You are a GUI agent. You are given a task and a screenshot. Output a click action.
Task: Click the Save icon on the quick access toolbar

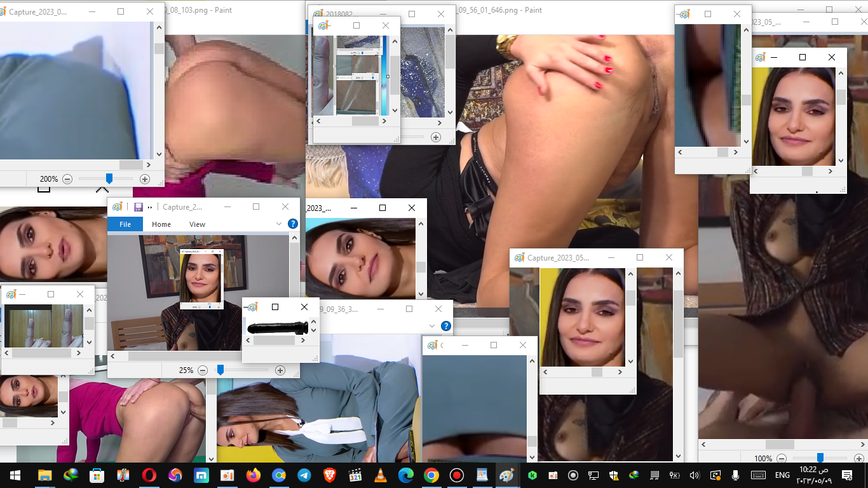[x=139, y=207]
